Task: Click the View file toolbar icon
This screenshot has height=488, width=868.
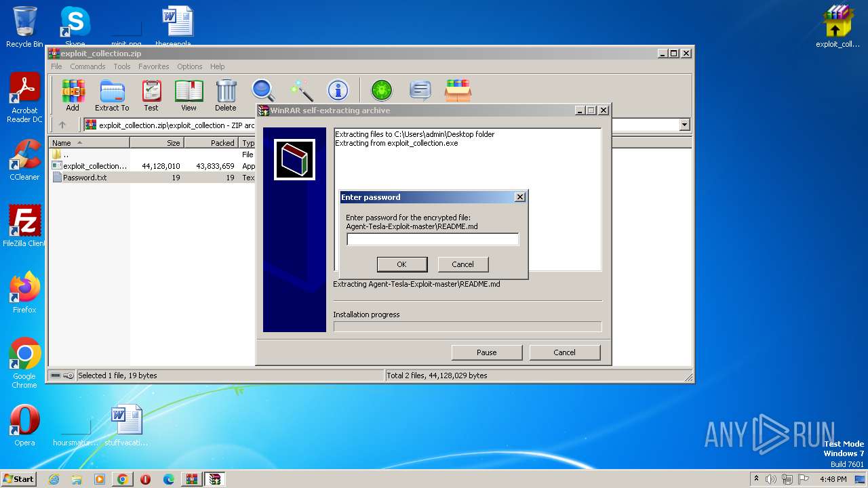Action: click(189, 95)
